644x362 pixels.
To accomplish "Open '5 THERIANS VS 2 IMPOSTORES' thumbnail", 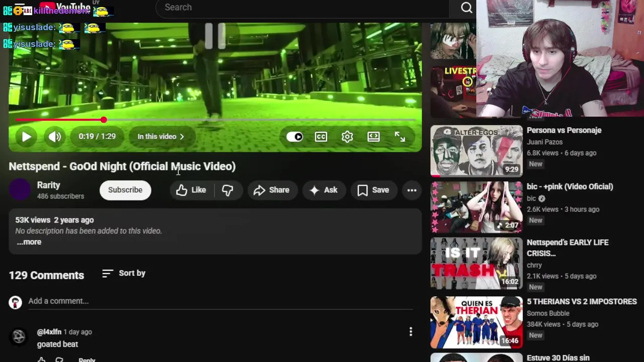I will point(476,323).
